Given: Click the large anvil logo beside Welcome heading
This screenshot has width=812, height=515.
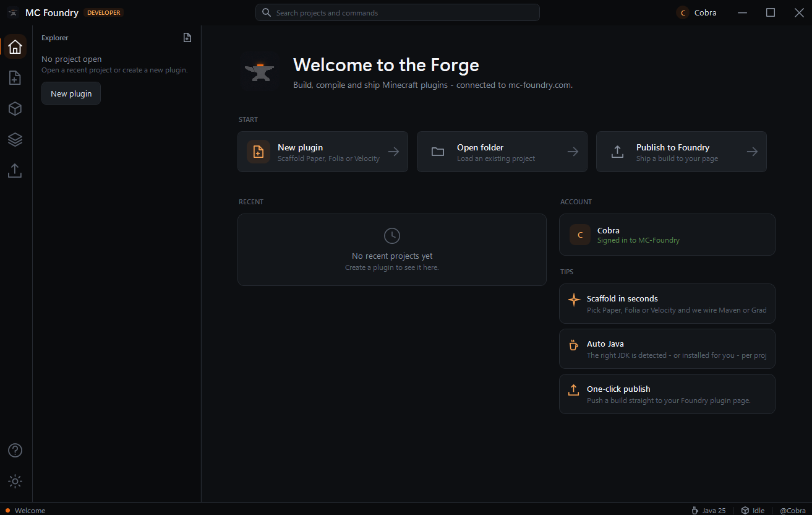Looking at the screenshot, I should 259,73.
